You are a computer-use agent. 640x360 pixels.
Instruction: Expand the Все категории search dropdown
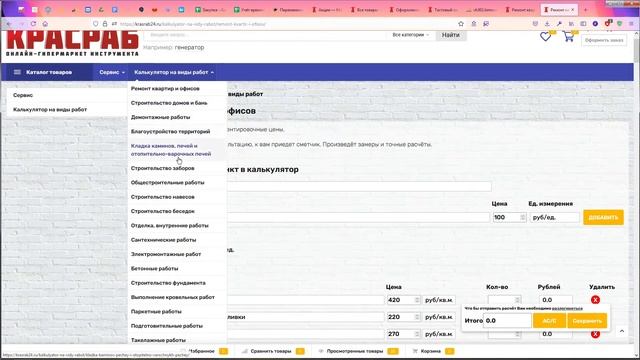(x=411, y=35)
